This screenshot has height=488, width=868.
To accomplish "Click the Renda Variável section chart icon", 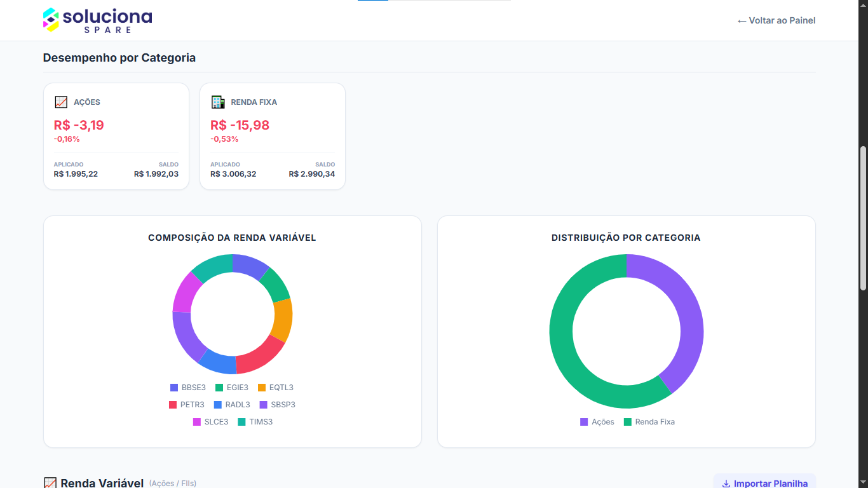I will tap(50, 483).
